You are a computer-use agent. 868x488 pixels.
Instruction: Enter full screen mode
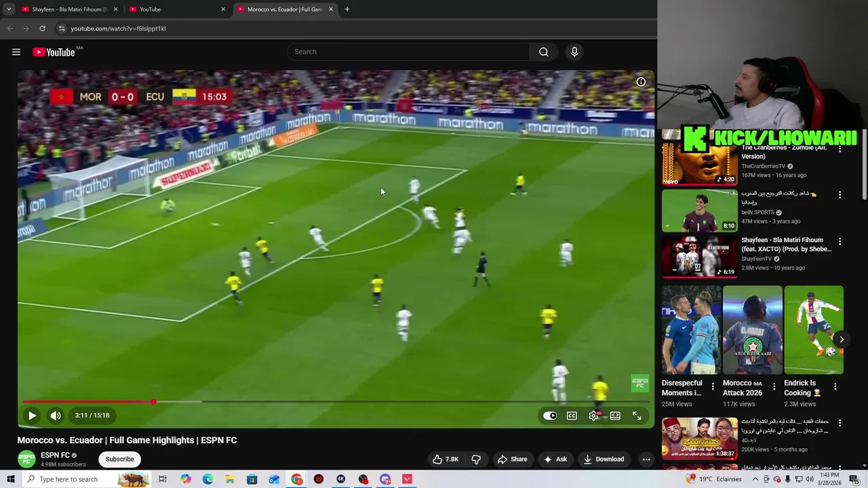pos(637,415)
